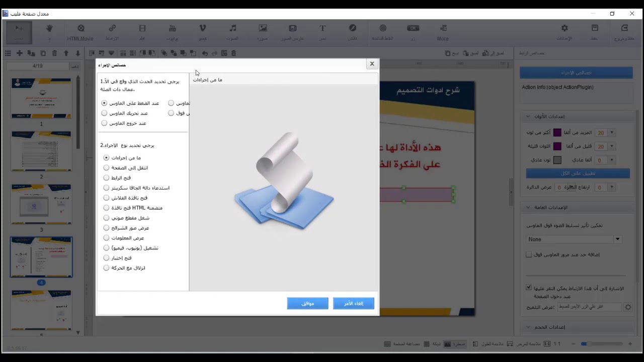The height and width of the screenshot is (362, 644).
Task: Open page 3 thumbnail
Action: coord(41,204)
